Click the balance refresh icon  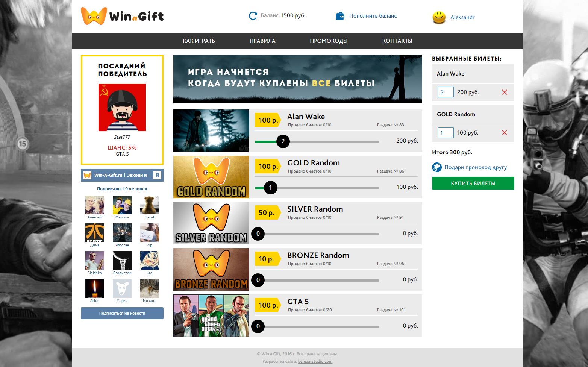252,15
